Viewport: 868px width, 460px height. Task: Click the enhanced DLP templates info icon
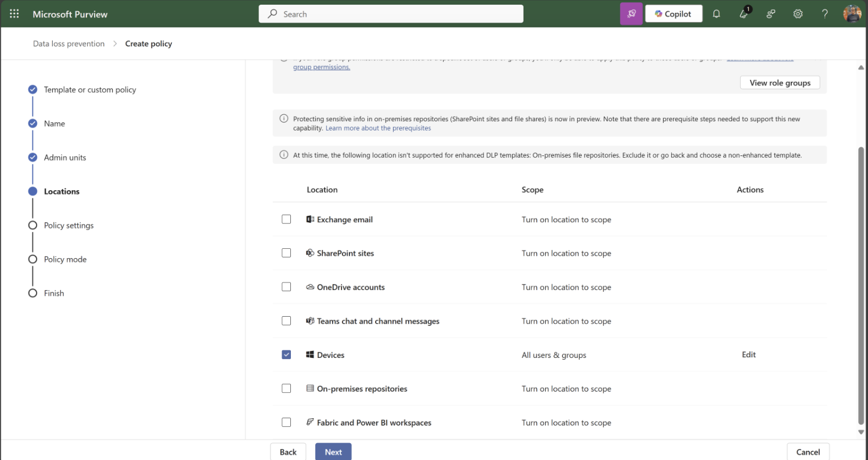point(284,155)
